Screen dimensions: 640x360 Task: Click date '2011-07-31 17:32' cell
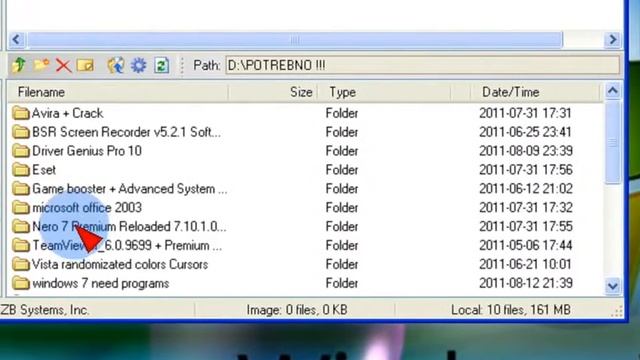coord(526,208)
